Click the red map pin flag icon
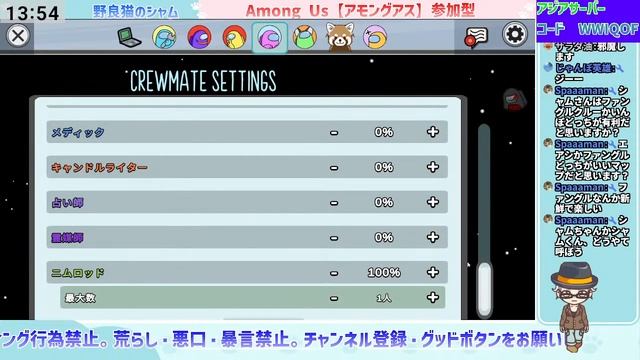This screenshot has height=360, width=640. click(x=476, y=37)
